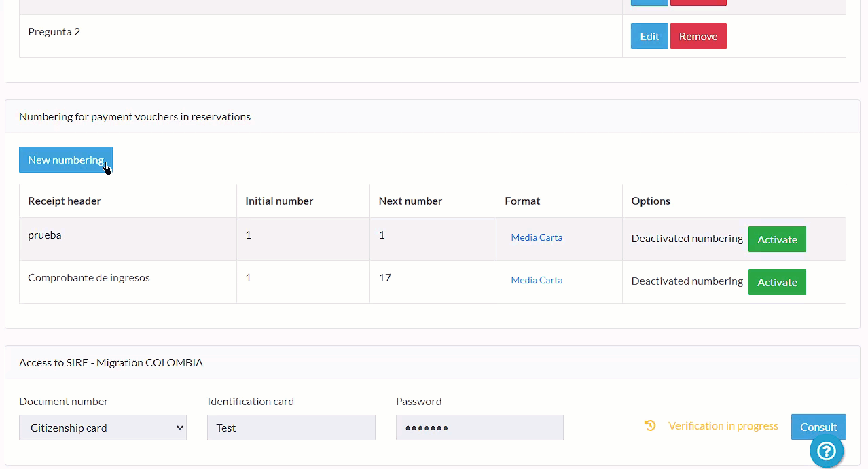Open the help question mark icon

826,451
